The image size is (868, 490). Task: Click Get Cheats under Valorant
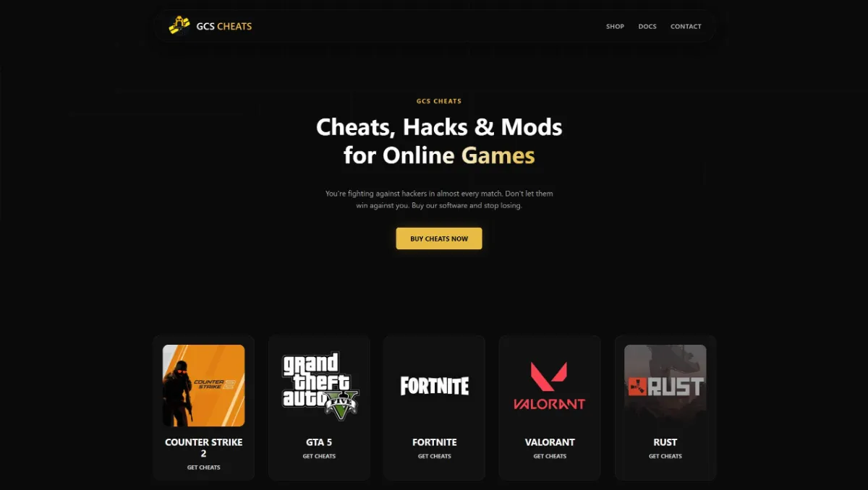[x=550, y=457]
